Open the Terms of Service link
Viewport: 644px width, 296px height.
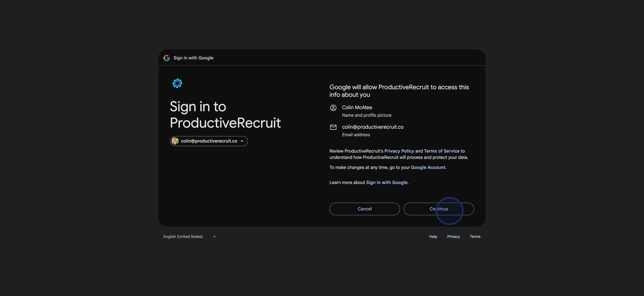click(442, 151)
